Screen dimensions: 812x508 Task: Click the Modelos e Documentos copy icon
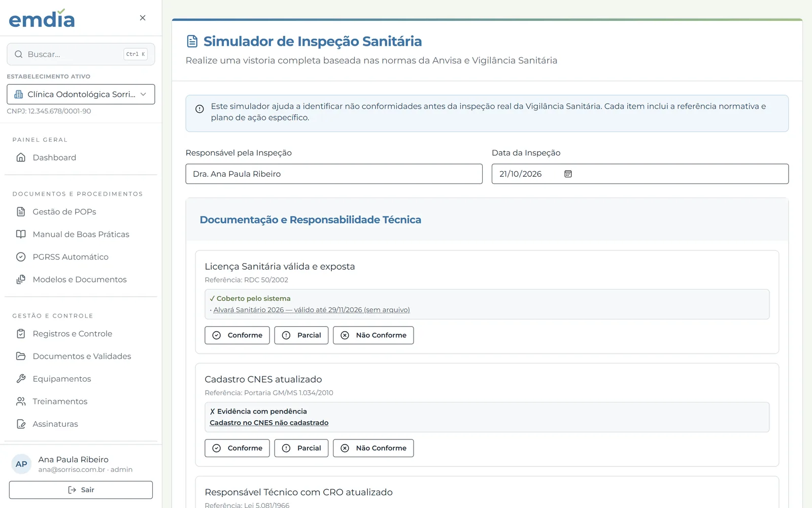(21, 279)
